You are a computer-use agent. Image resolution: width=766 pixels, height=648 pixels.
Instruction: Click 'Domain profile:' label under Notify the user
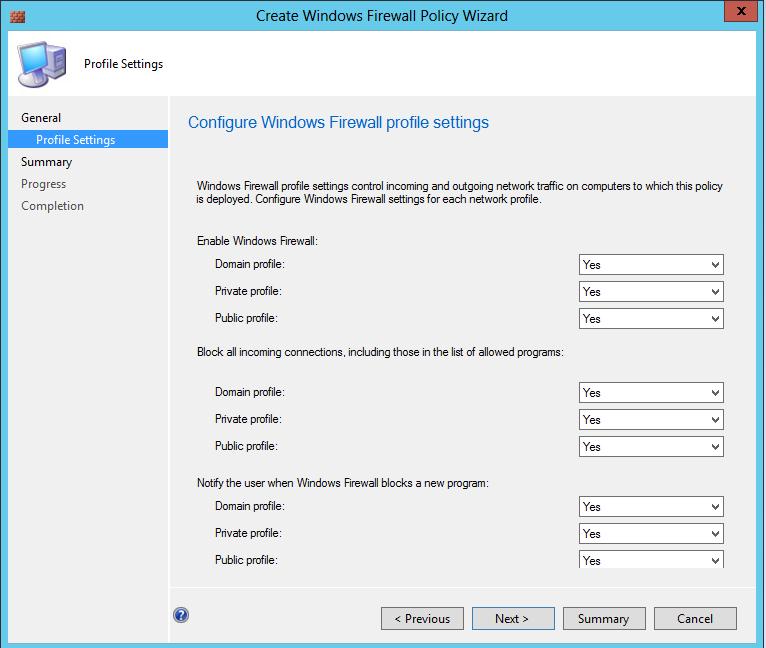pos(250,506)
